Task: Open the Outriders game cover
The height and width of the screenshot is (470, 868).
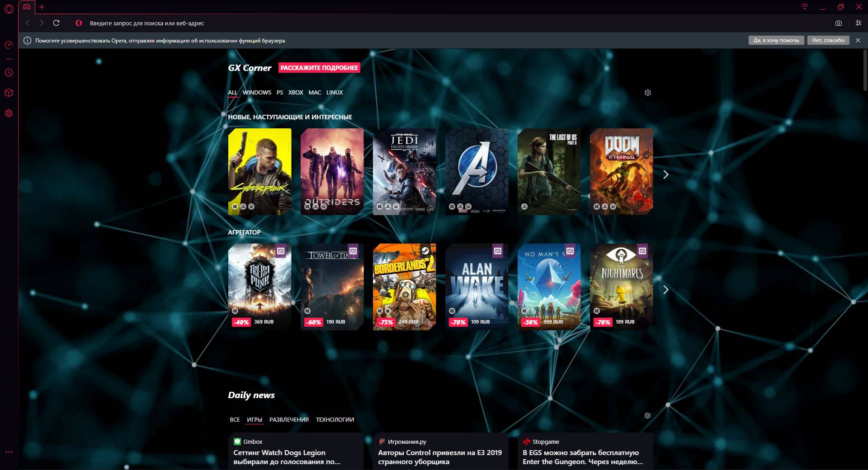Action: point(332,172)
